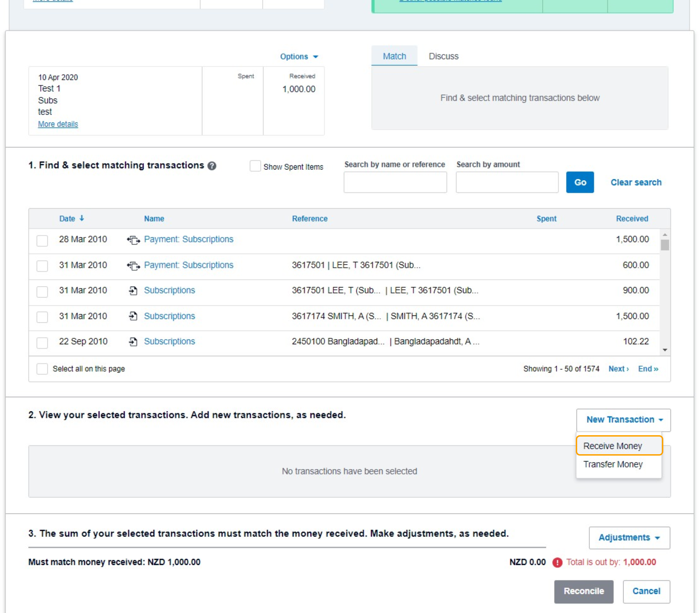Check Select all on this page
Viewport: 700px width, 613px height.
pos(42,369)
